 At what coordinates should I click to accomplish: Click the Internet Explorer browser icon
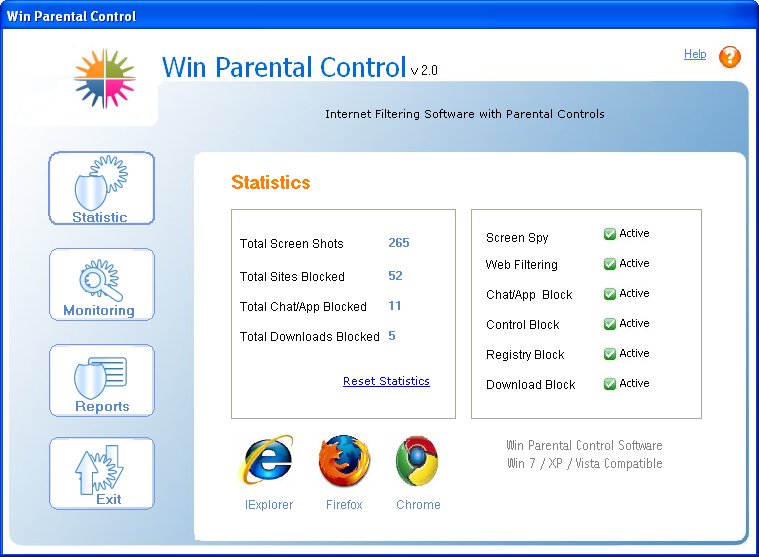tap(268, 462)
